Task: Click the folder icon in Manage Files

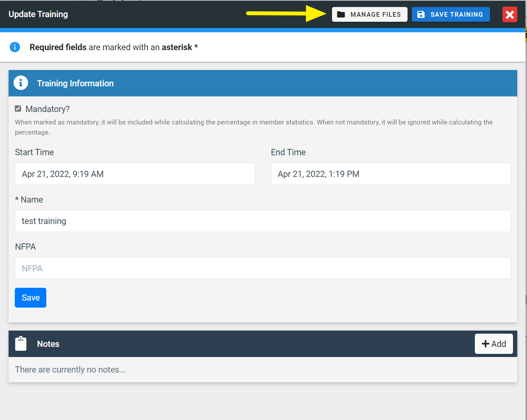Action: coord(341,14)
